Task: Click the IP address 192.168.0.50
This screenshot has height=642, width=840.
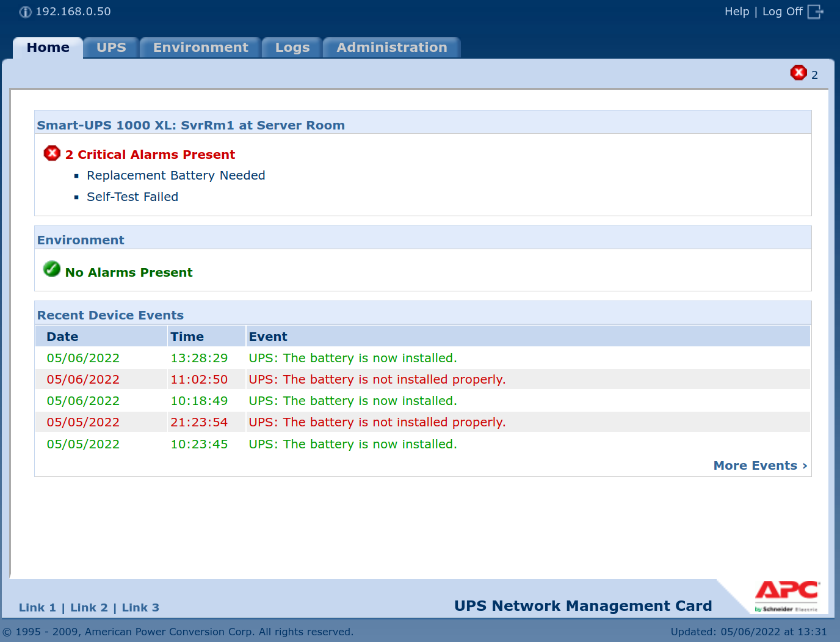Action: click(x=73, y=12)
